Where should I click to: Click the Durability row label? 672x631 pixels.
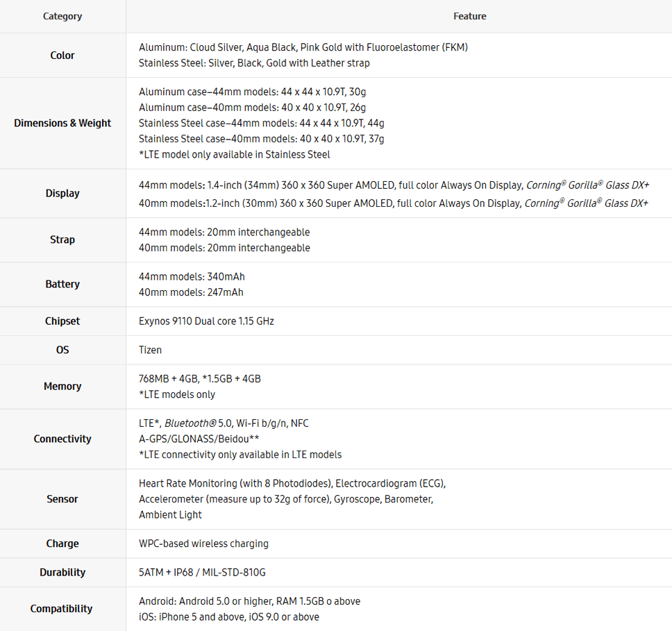click(x=62, y=572)
